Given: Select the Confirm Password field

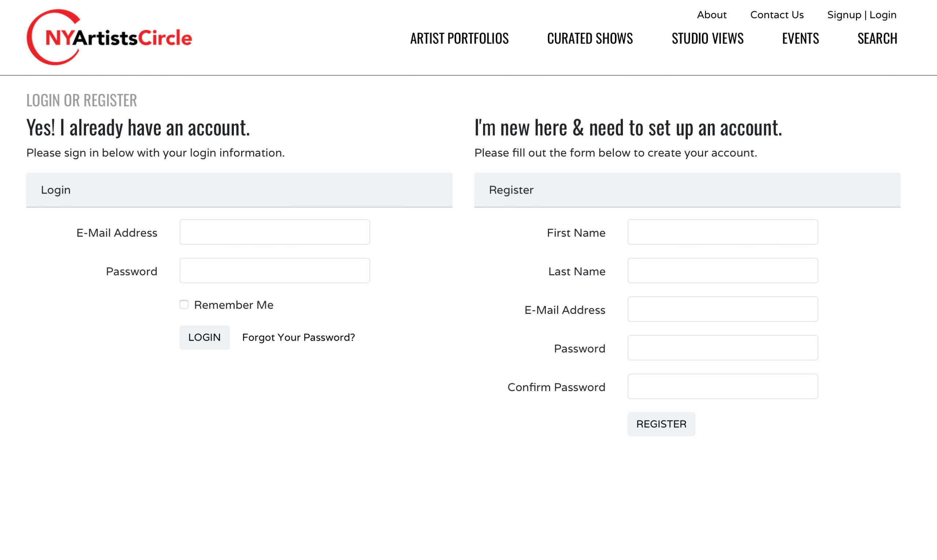Looking at the screenshot, I should [722, 386].
